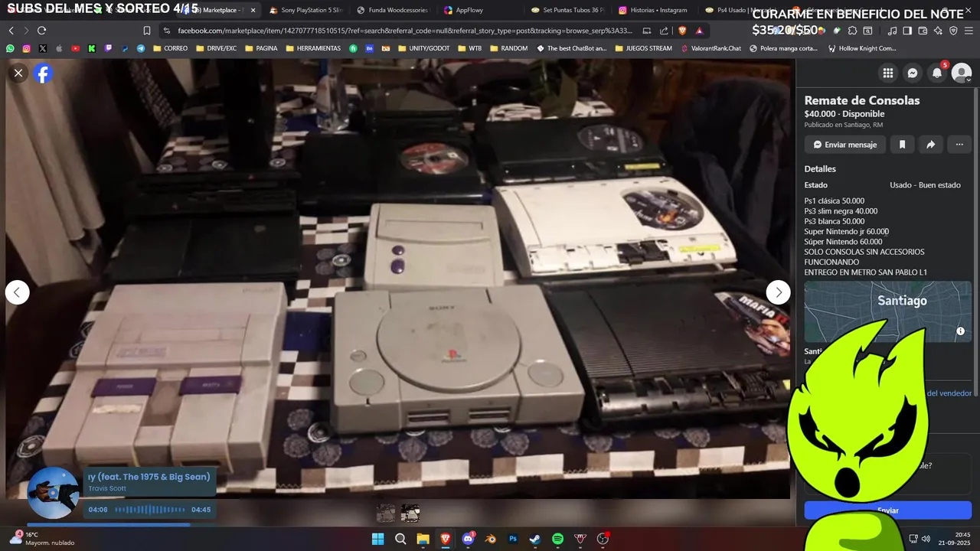Screen dimensions: 980x551
Task: Select the second photo thumbnail
Action: (410, 513)
